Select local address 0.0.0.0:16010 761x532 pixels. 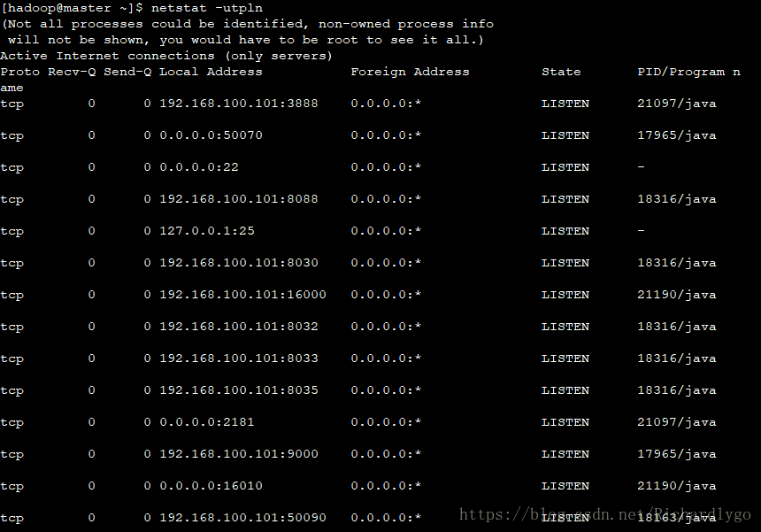(211, 486)
